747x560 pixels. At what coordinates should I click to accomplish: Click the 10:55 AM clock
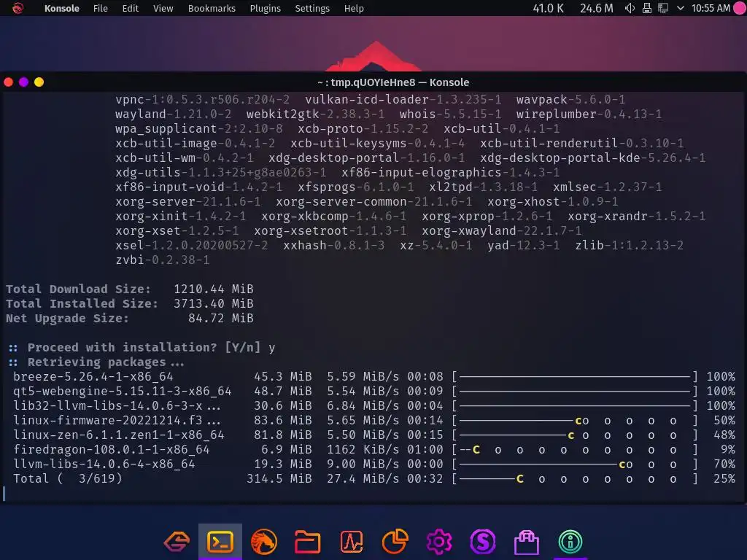click(x=711, y=9)
